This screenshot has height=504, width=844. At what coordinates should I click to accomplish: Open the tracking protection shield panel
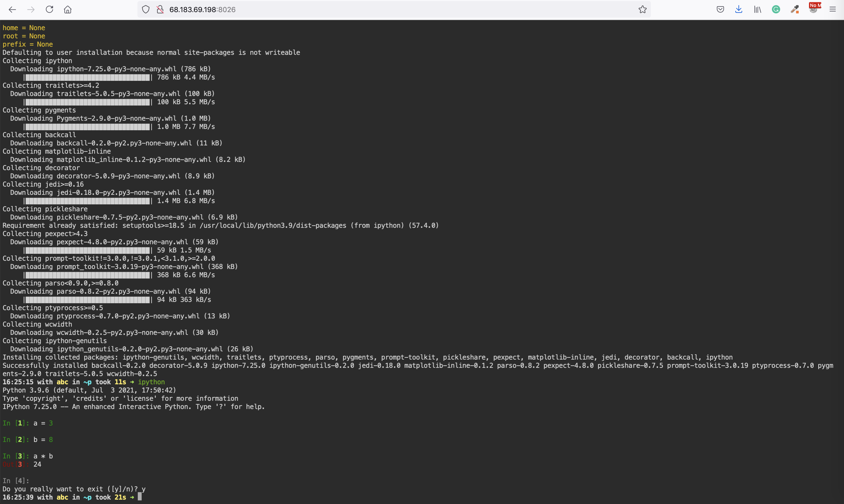[x=146, y=10]
